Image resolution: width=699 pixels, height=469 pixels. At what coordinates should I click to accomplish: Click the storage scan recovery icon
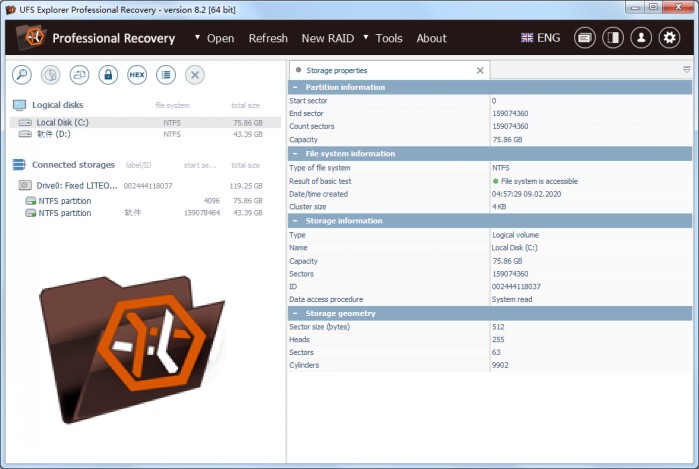pyautogui.click(x=51, y=74)
